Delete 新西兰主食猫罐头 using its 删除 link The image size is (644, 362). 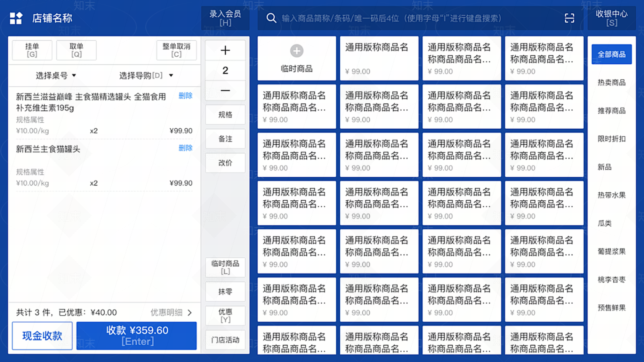tap(185, 148)
